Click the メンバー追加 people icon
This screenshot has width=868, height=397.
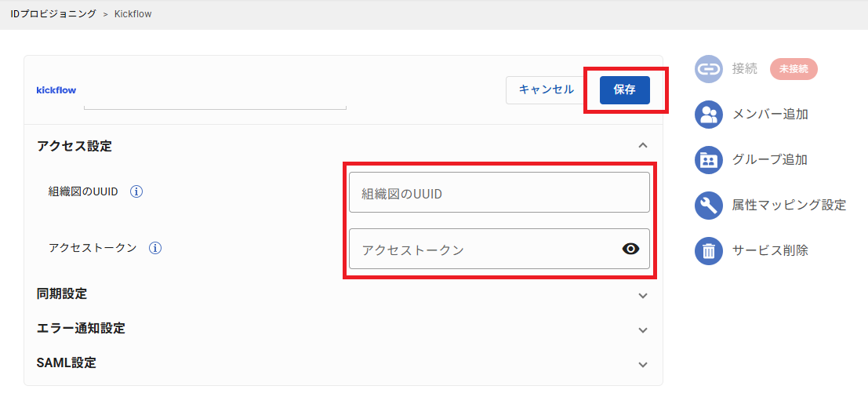(x=709, y=115)
